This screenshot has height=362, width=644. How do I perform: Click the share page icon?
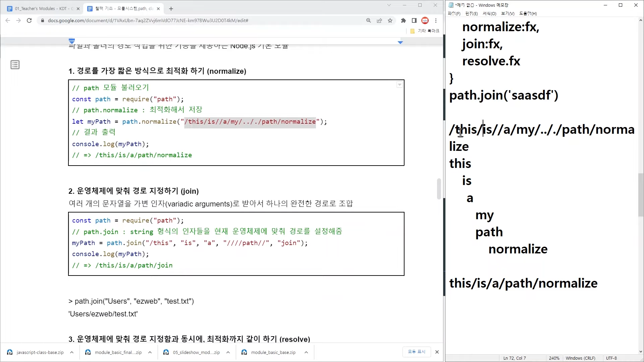tap(379, 20)
